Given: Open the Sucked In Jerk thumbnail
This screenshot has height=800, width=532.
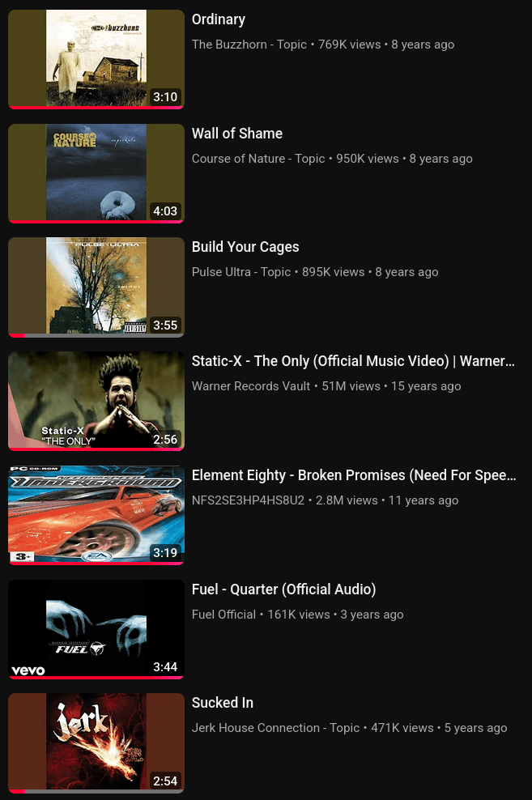Looking at the screenshot, I should click(x=96, y=743).
